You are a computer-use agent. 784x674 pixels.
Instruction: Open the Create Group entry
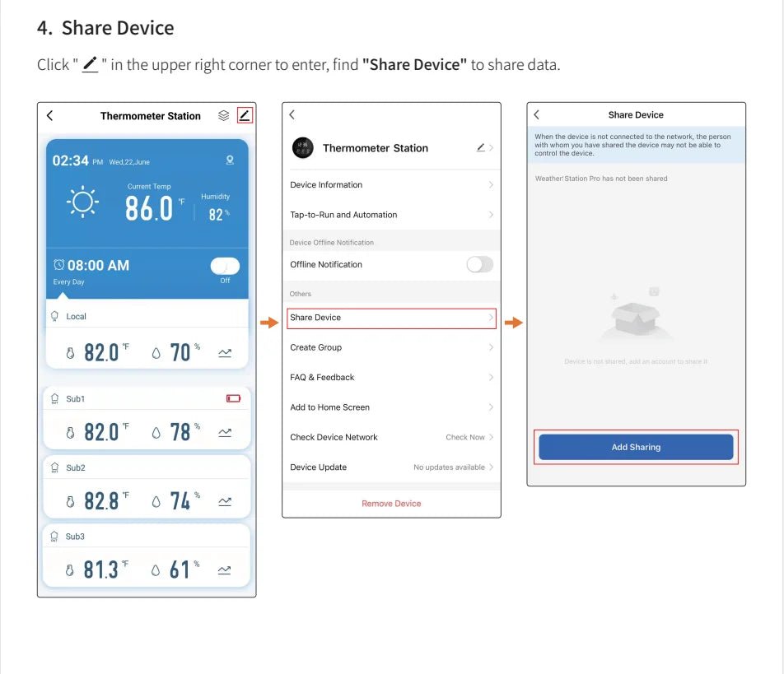click(x=391, y=347)
